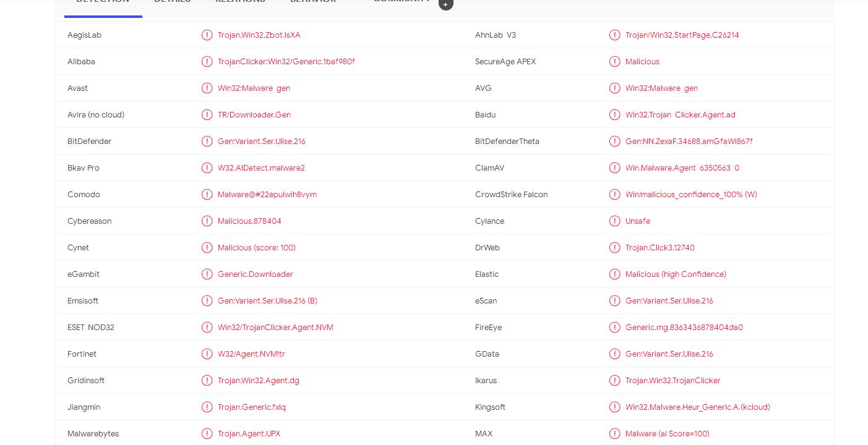
Task: Click the Generic.mg.8363436878404da0 FireEye result
Action: click(x=684, y=328)
